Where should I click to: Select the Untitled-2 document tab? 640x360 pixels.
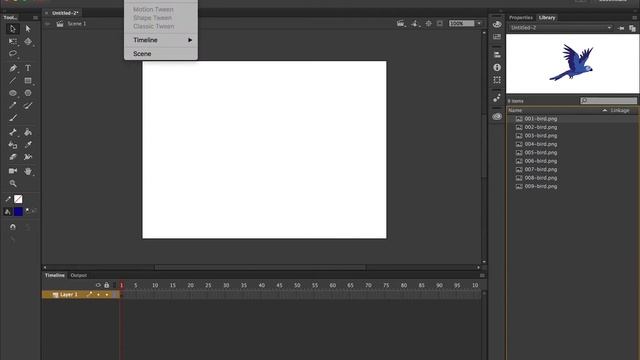65,13
